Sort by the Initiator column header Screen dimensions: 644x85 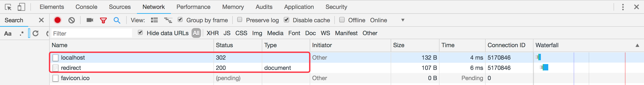point(350,45)
